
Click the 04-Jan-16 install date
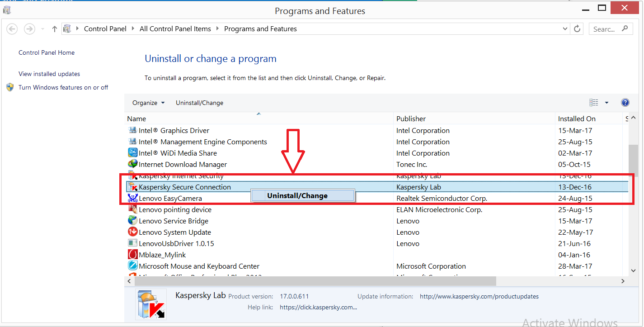[574, 255]
